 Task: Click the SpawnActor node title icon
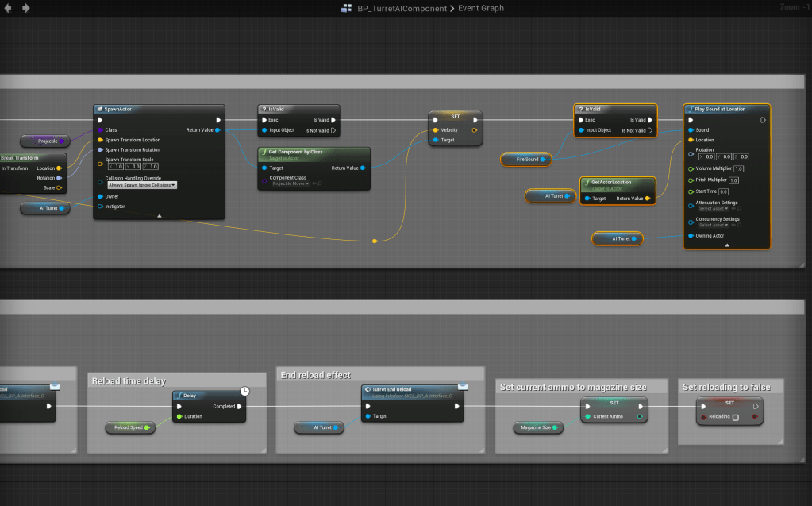(99, 109)
